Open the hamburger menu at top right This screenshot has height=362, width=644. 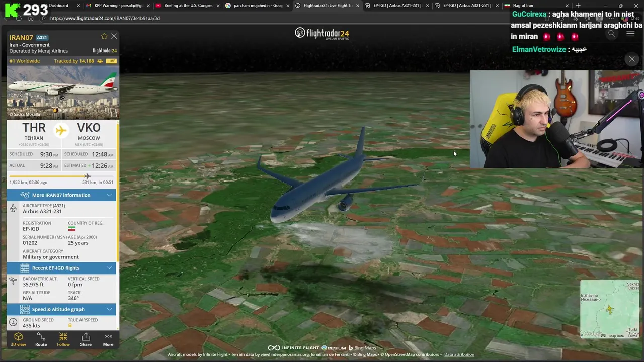[x=630, y=34]
